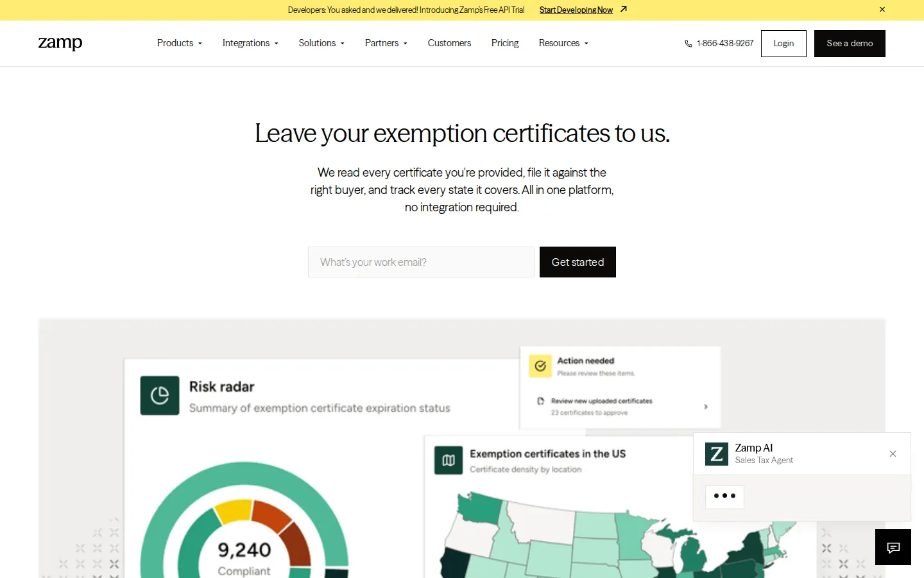924x578 pixels.
Task: Click the dark green Washington state on map
Action: [479, 509]
